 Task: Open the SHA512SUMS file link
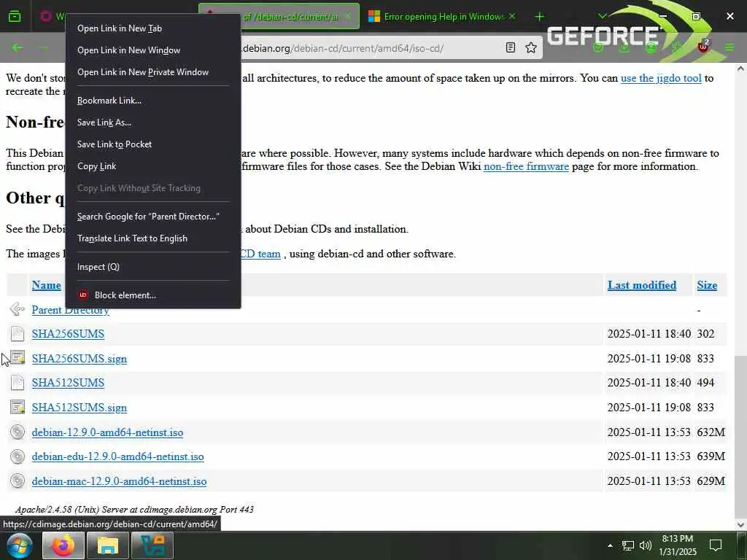coord(68,383)
